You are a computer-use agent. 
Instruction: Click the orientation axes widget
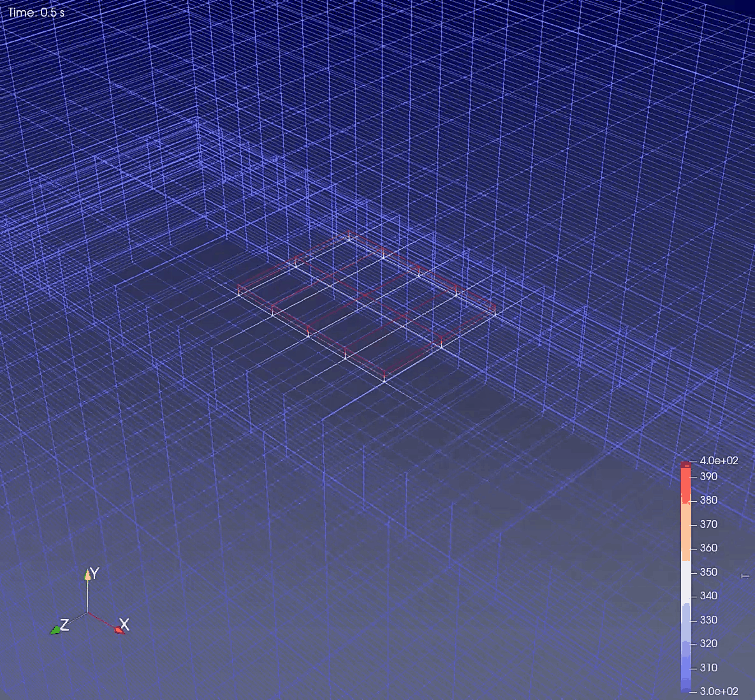89,602
